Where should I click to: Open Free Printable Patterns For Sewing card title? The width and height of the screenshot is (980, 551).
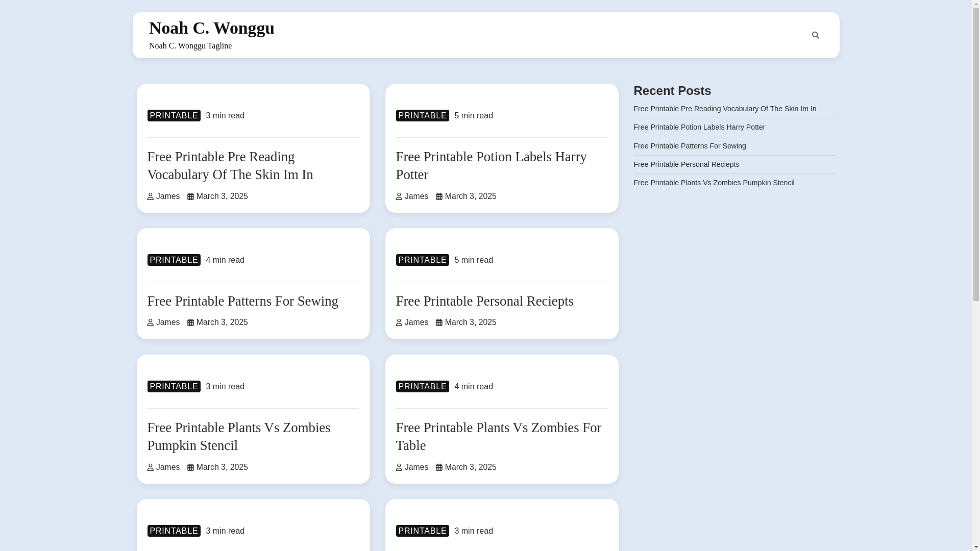pyautogui.click(x=242, y=301)
